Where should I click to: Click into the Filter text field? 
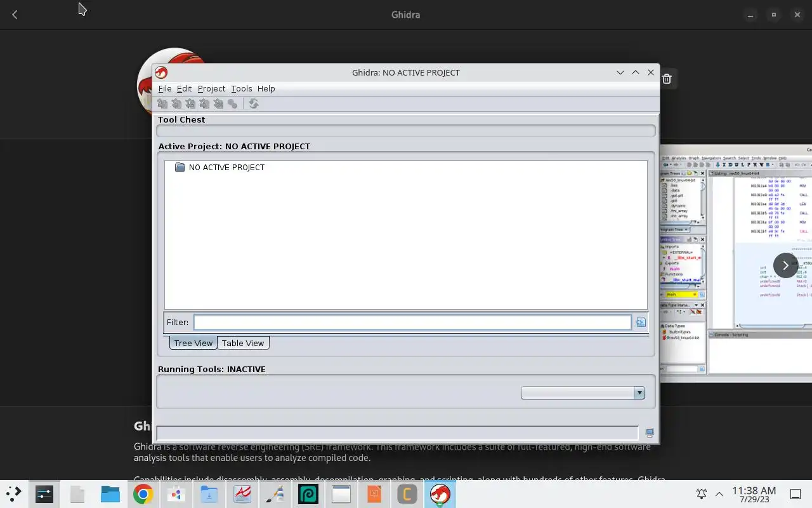[412, 323]
